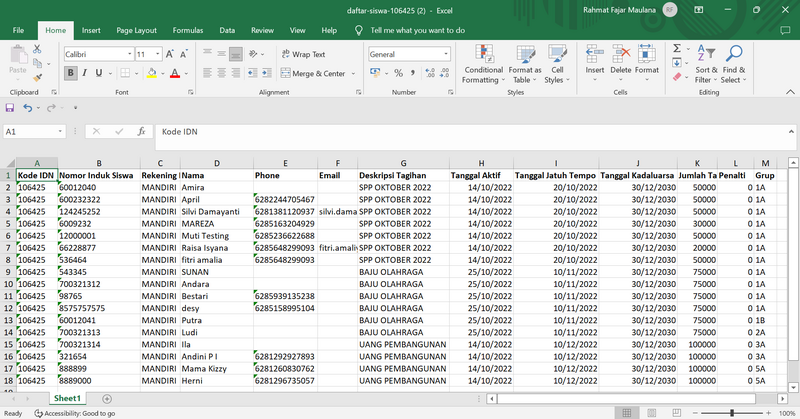Click the Accounting Number Format icon
The width and height of the screenshot is (800, 419).
pyautogui.click(x=376, y=73)
